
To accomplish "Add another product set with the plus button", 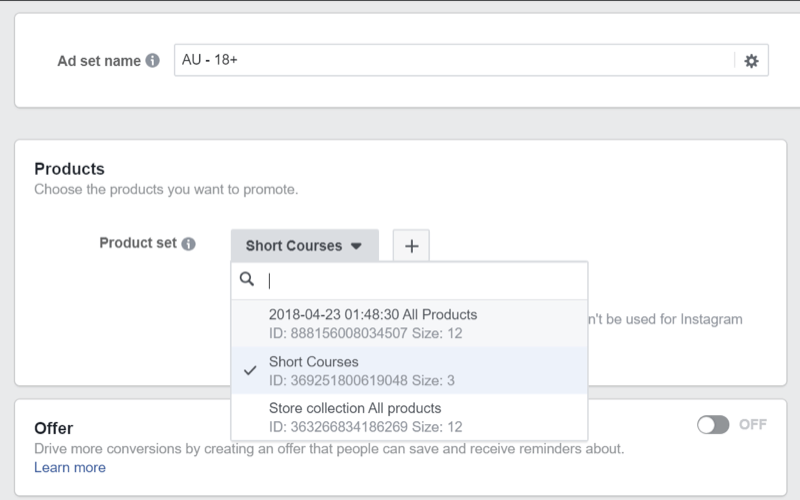I will pyautogui.click(x=411, y=246).
